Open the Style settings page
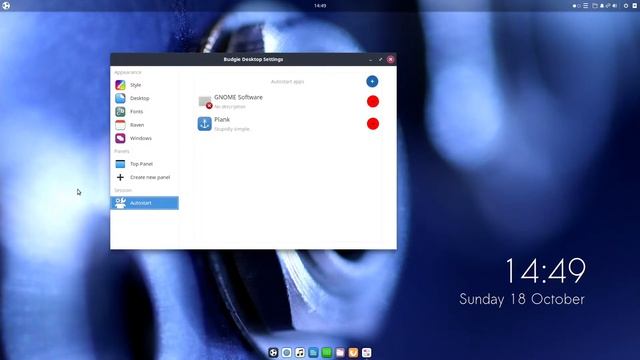The width and height of the screenshot is (640, 360). tap(144, 85)
